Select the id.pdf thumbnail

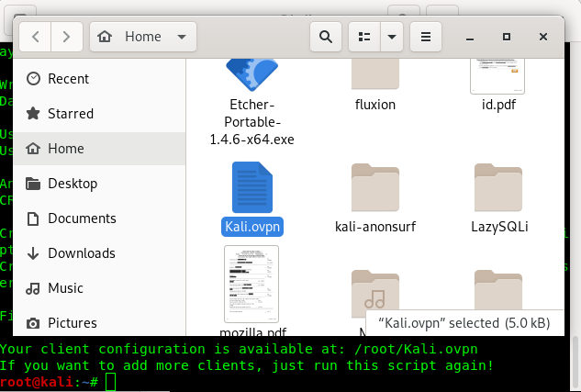[x=497, y=76]
